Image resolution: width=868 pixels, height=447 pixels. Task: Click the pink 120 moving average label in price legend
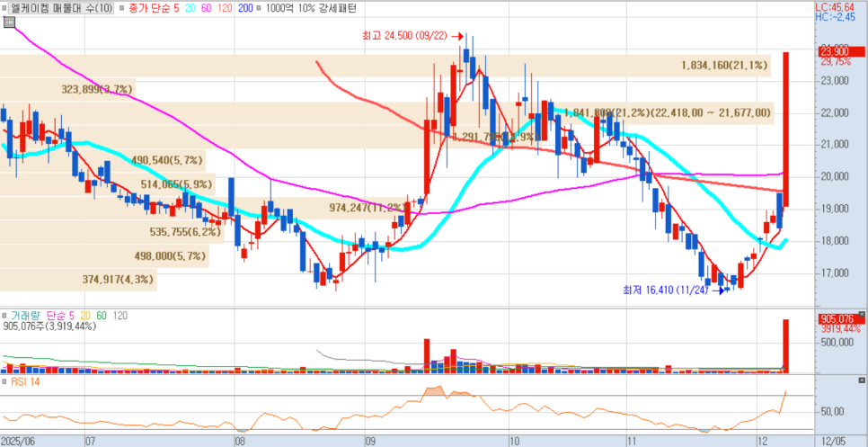coord(226,8)
